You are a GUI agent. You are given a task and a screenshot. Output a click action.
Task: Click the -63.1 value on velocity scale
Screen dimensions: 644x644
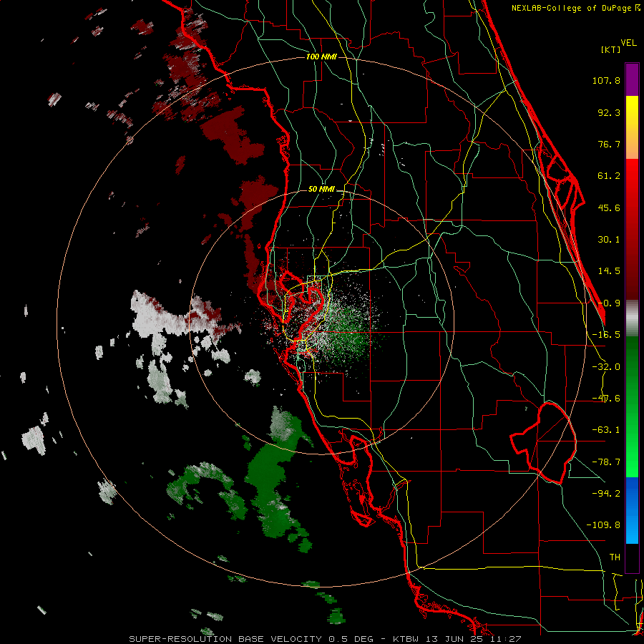[x=606, y=430]
